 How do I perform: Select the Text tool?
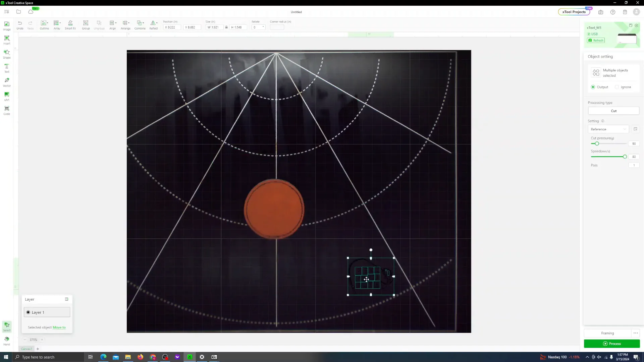point(7,68)
